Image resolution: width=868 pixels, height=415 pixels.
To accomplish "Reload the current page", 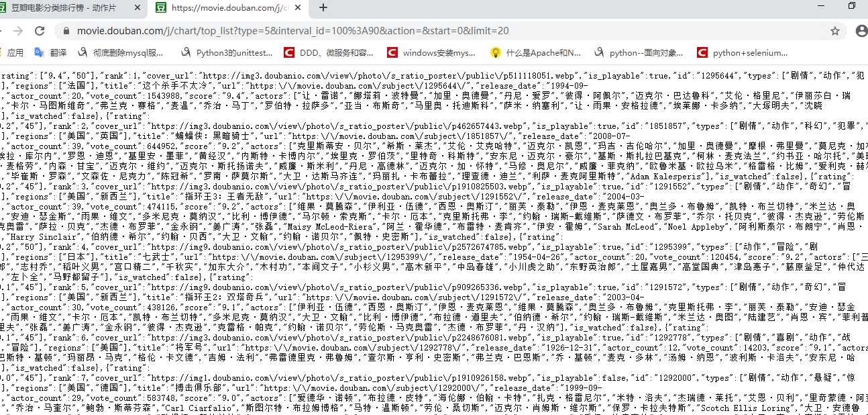I will point(40,31).
